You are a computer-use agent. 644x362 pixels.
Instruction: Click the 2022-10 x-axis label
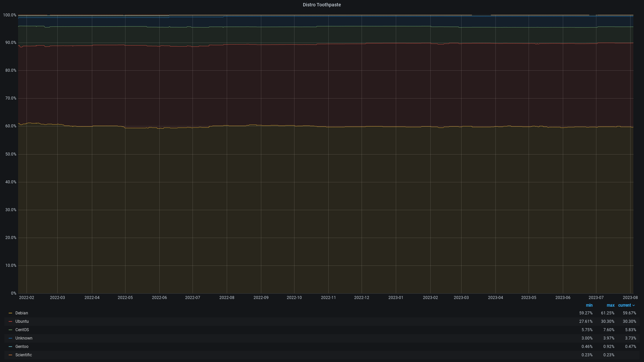point(294,298)
